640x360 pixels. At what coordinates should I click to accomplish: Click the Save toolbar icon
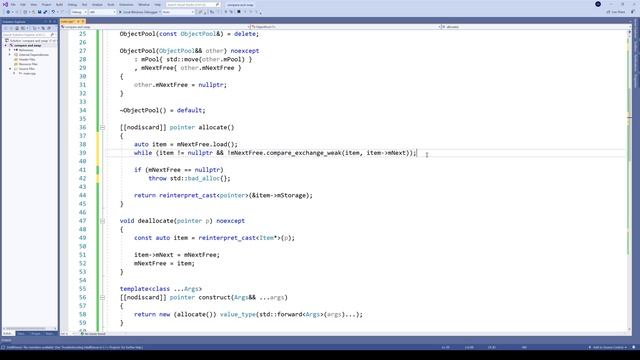click(x=40, y=12)
